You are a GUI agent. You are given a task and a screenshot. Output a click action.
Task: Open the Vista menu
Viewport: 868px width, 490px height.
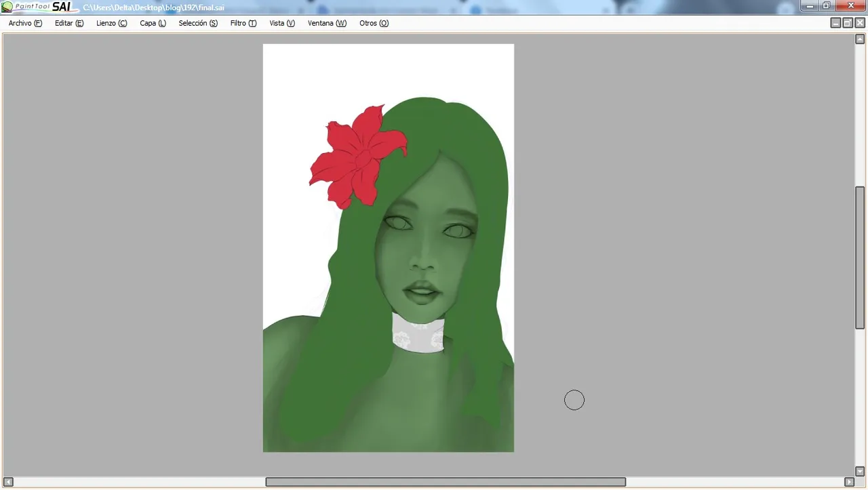282,23
